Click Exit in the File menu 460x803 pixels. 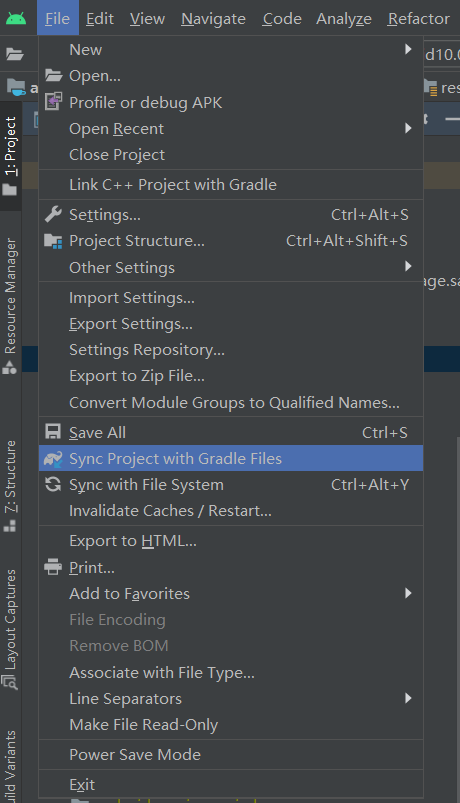pos(231,785)
